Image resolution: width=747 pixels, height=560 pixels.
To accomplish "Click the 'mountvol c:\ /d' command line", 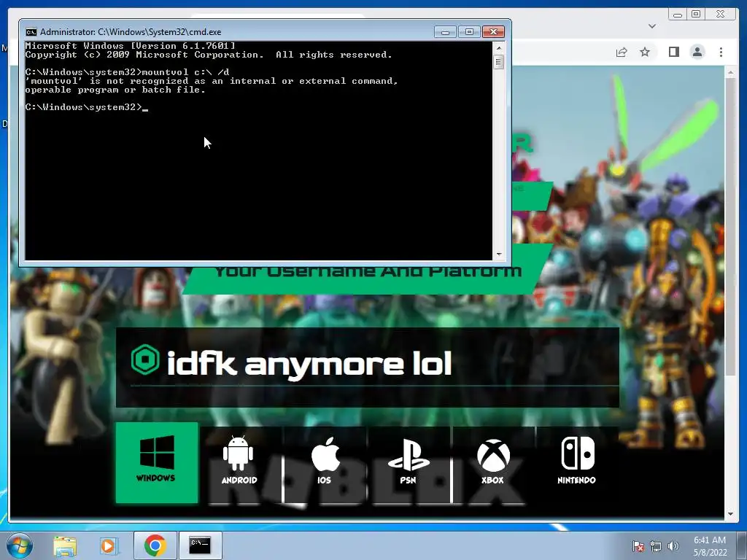I will [127, 72].
